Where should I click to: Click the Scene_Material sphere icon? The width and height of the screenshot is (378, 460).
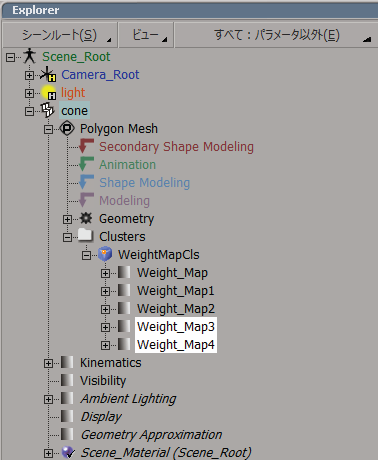[68, 453]
